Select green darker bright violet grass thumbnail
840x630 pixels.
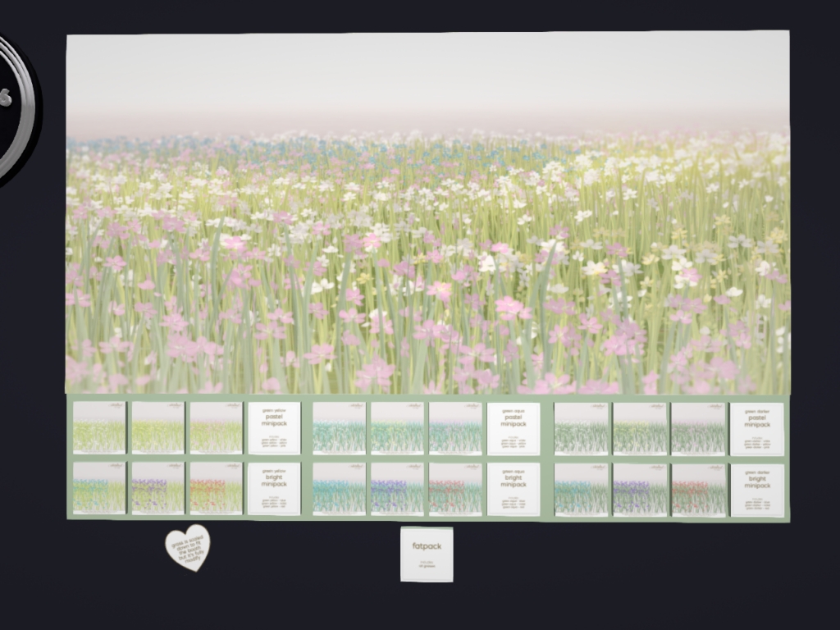(x=640, y=490)
